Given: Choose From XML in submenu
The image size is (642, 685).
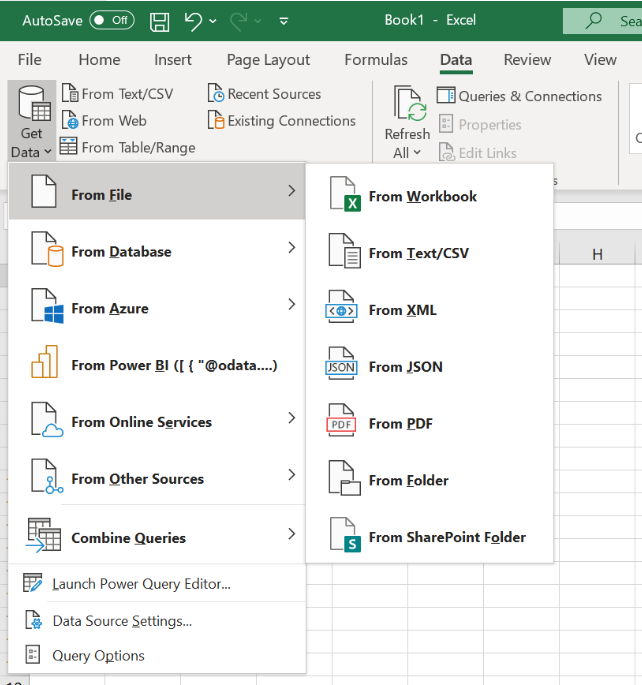Looking at the screenshot, I should 429,310.
